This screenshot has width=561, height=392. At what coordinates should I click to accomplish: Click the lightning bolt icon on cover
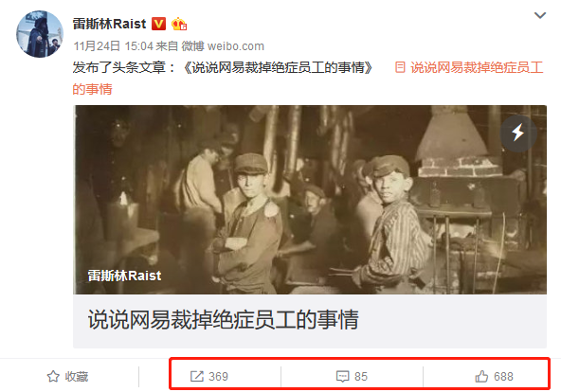pos(518,133)
